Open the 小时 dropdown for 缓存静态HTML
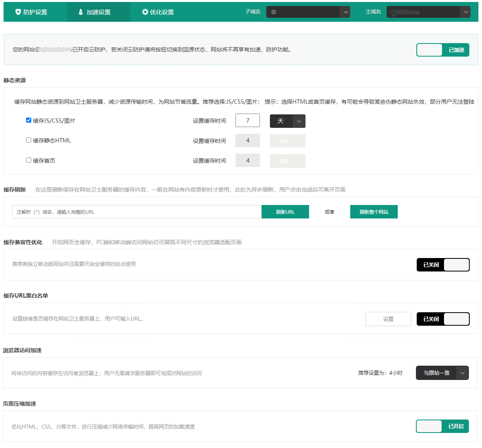Image resolution: width=482 pixels, height=448 pixels. pos(288,141)
